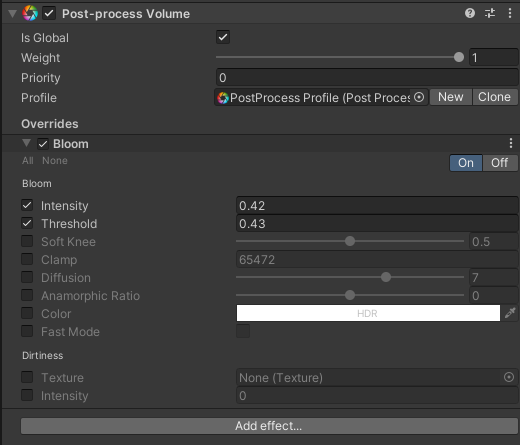Disable the Bloom Threshold override checkbox

[27, 223]
